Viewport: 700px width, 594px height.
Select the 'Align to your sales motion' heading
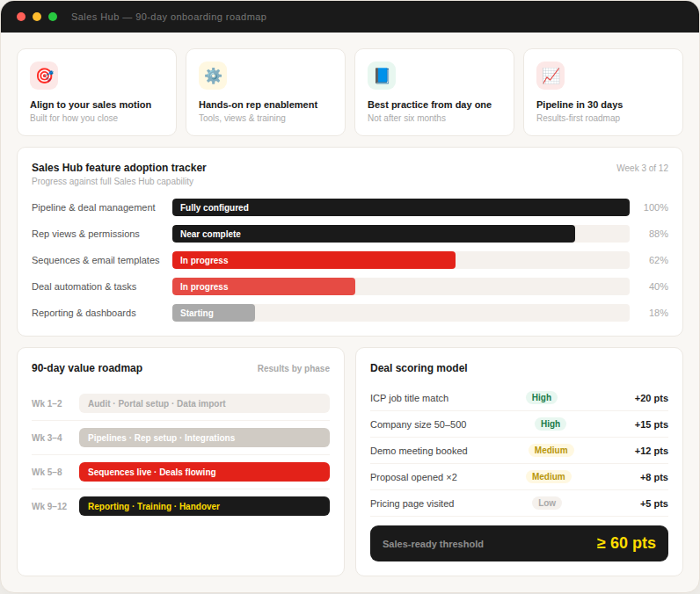(91, 105)
